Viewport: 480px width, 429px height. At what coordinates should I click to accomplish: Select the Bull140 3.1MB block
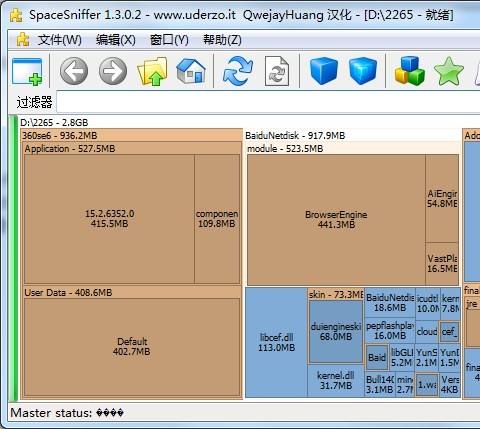[380, 384]
